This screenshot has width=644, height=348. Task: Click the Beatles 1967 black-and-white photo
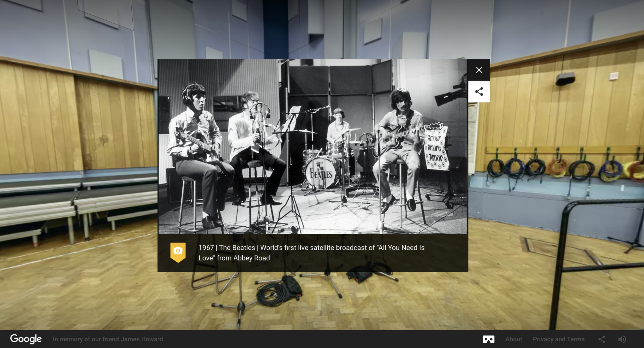(x=312, y=147)
